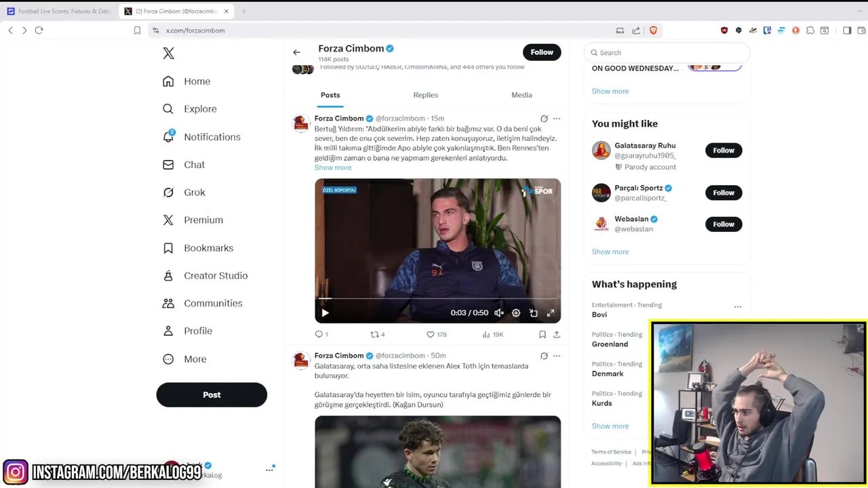Open Creator Studio in sidebar

click(205, 276)
